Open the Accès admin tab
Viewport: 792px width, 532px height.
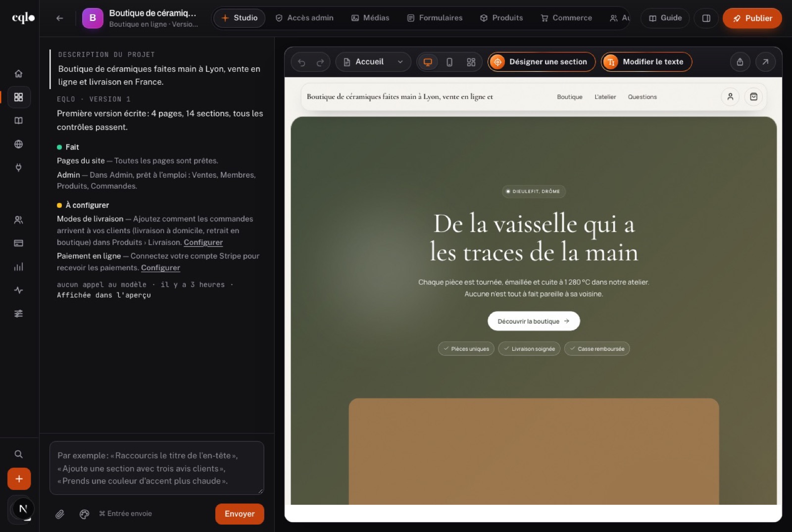(x=304, y=18)
